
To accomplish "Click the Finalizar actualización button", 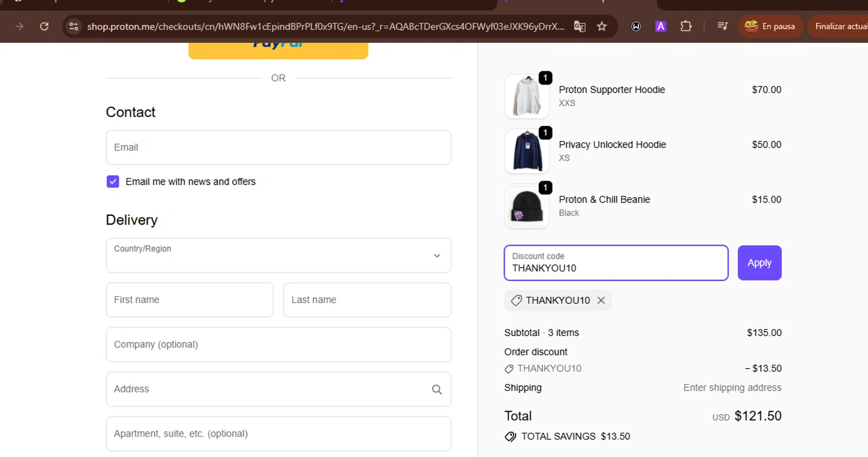I will coord(838,26).
